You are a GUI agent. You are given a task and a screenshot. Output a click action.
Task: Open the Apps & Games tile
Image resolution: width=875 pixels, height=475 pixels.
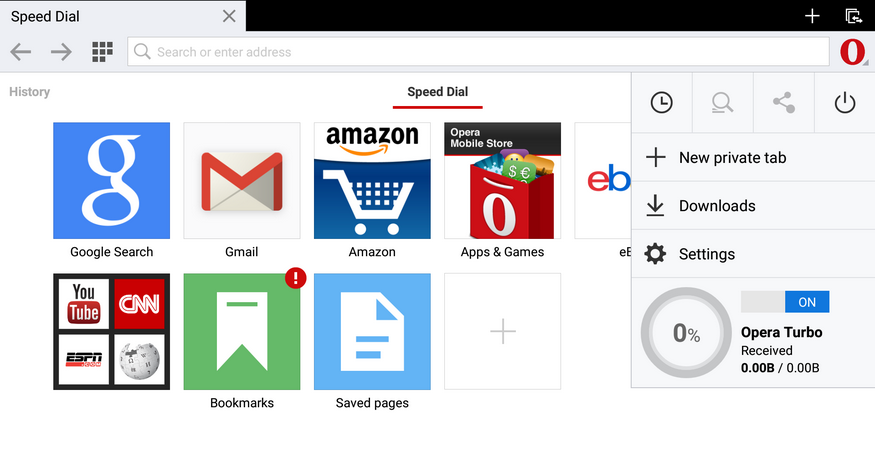[502, 180]
